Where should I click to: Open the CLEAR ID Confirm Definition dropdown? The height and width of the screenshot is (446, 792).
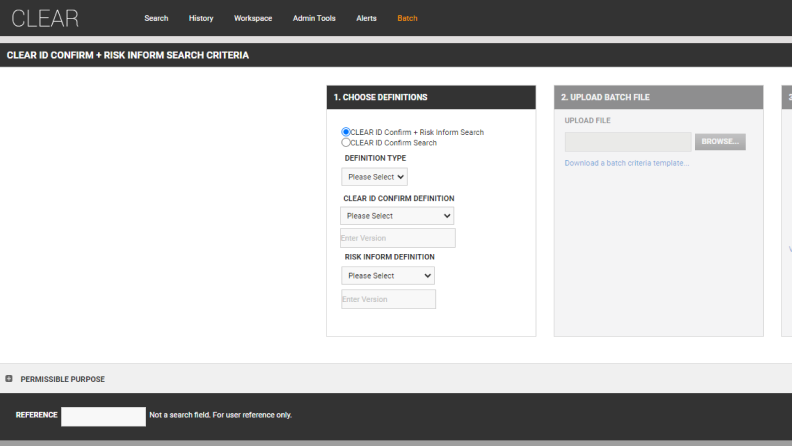click(397, 216)
